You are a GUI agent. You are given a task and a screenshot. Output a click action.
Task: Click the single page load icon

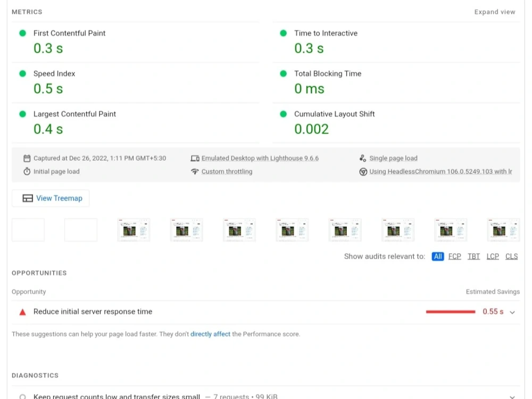(x=363, y=158)
